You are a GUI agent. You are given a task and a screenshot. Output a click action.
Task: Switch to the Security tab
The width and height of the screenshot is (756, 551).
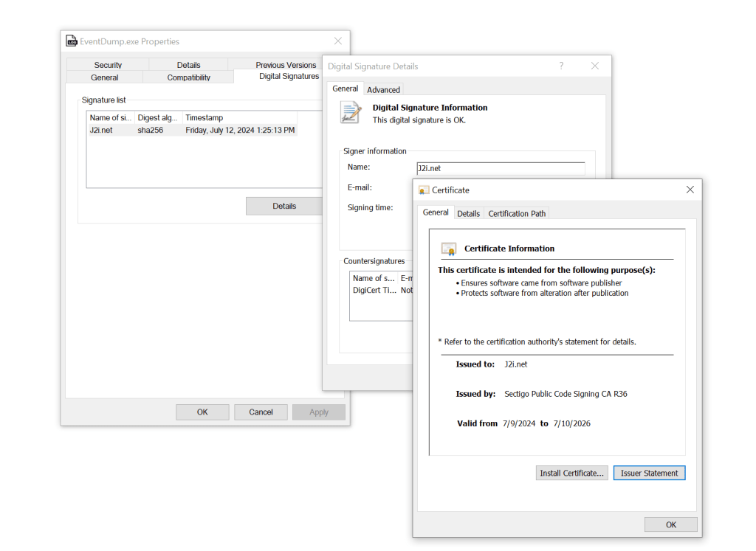pos(107,64)
